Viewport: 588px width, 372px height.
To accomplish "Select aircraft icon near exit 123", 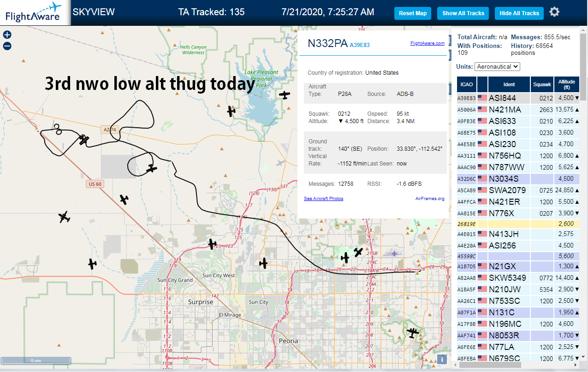I will pyautogui.click(x=212, y=244).
